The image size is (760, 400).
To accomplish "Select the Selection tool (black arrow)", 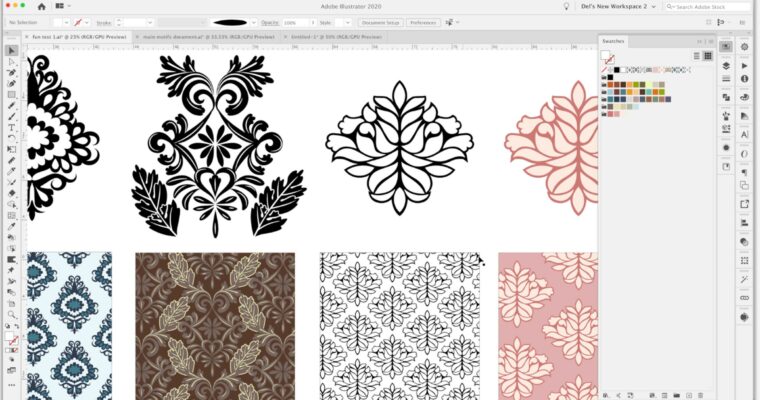I will click(x=12, y=50).
